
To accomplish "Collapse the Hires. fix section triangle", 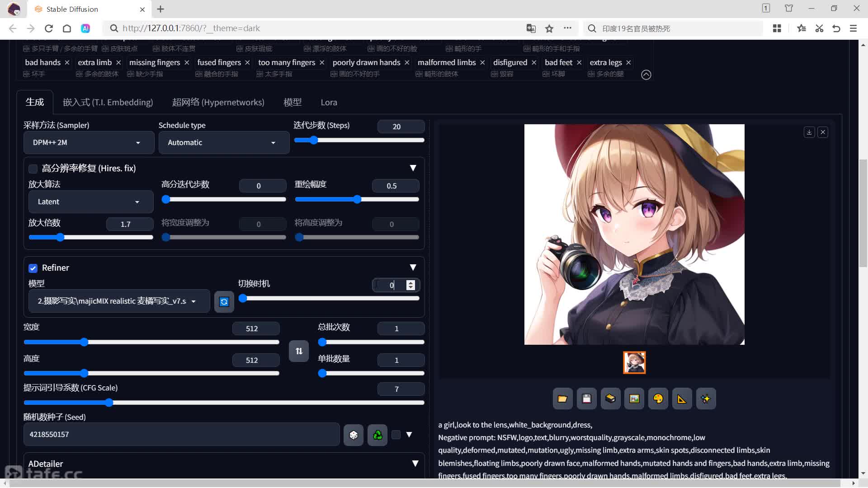I will 413,168.
